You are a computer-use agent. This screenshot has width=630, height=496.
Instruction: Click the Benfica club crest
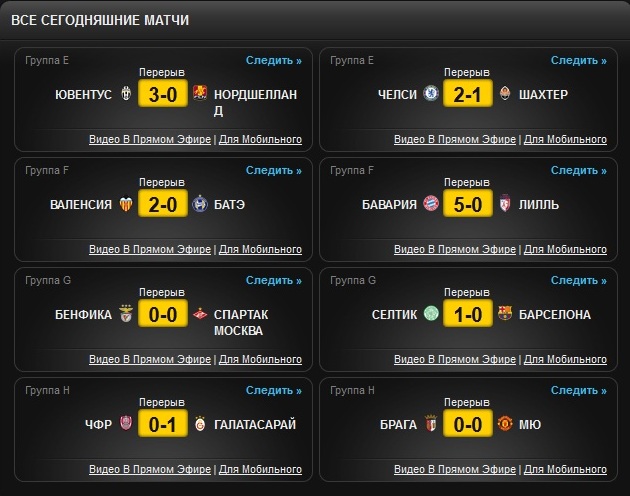coord(126,314)
